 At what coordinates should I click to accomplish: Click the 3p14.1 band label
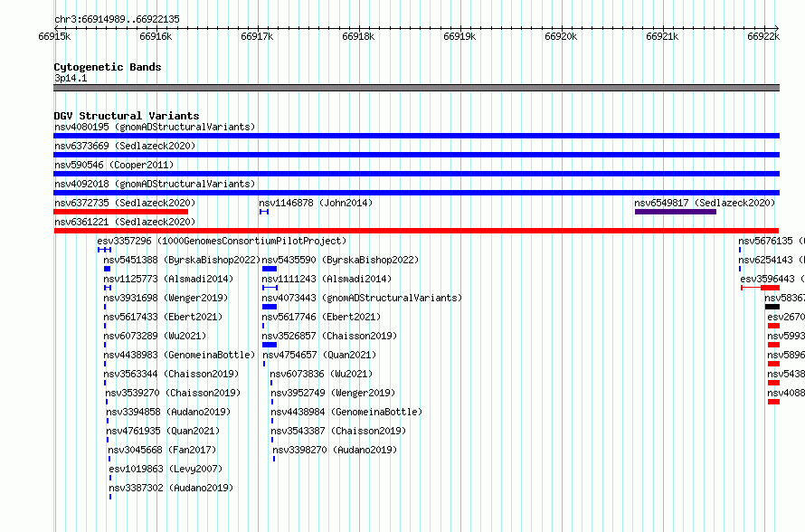71,78
